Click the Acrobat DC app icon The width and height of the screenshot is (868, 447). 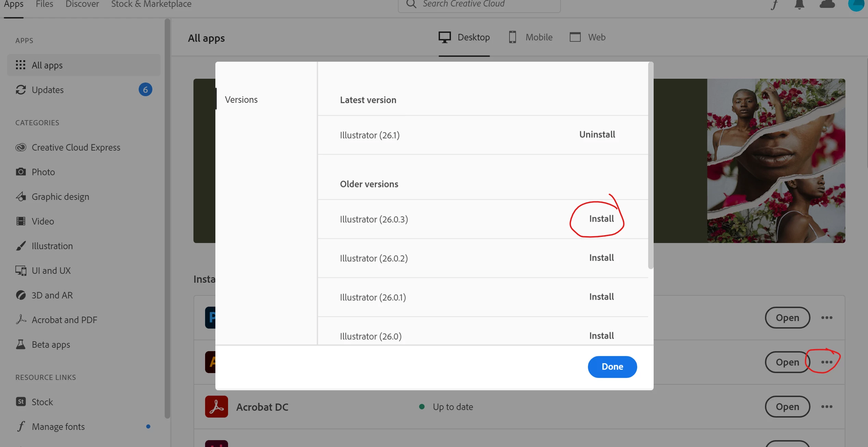216,407
